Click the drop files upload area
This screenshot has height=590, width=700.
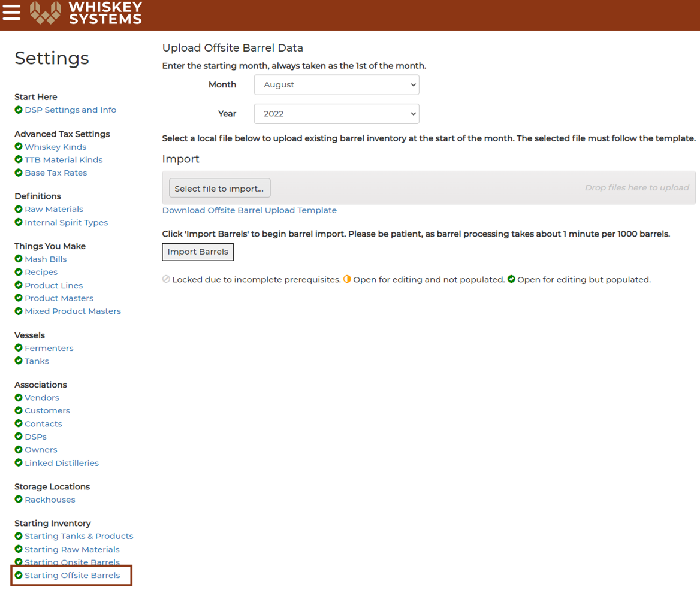[429, 188]
